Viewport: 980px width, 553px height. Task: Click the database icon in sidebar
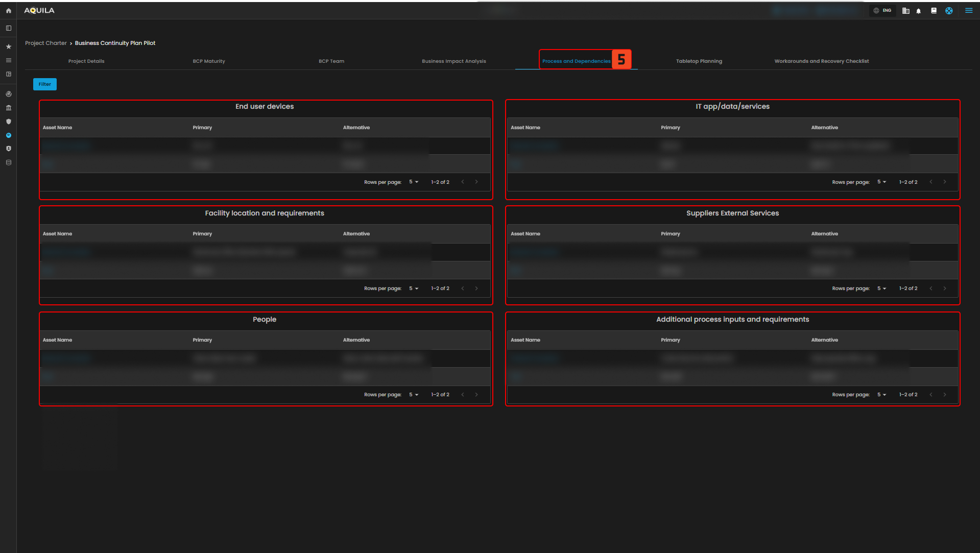(x=9, y=162)
